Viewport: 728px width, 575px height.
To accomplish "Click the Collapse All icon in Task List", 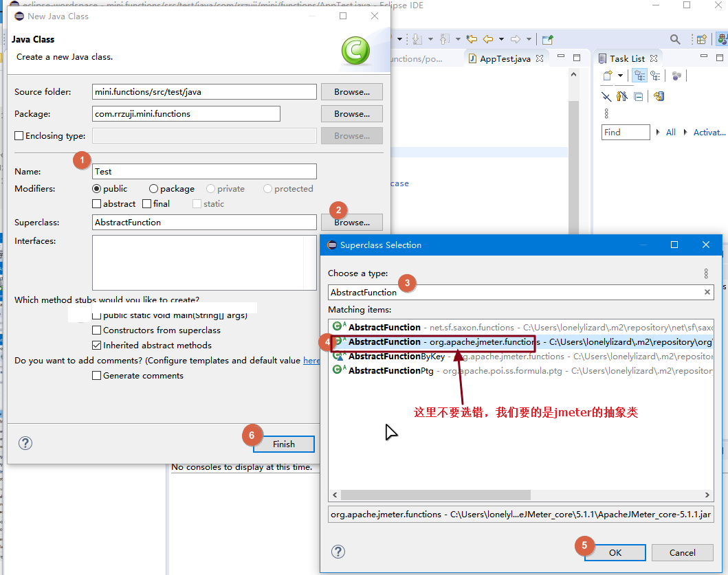I will point(639,96).
